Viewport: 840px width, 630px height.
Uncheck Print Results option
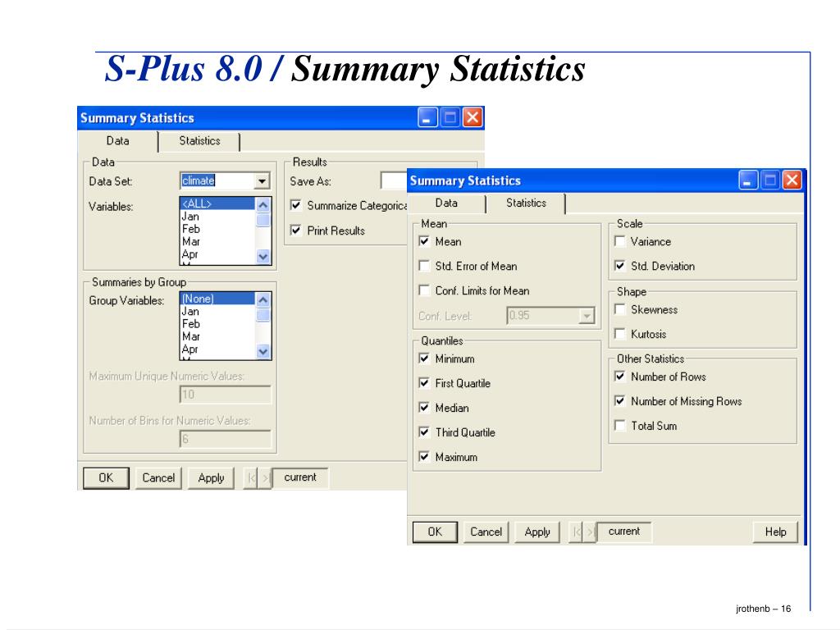[x=295, y=231]
